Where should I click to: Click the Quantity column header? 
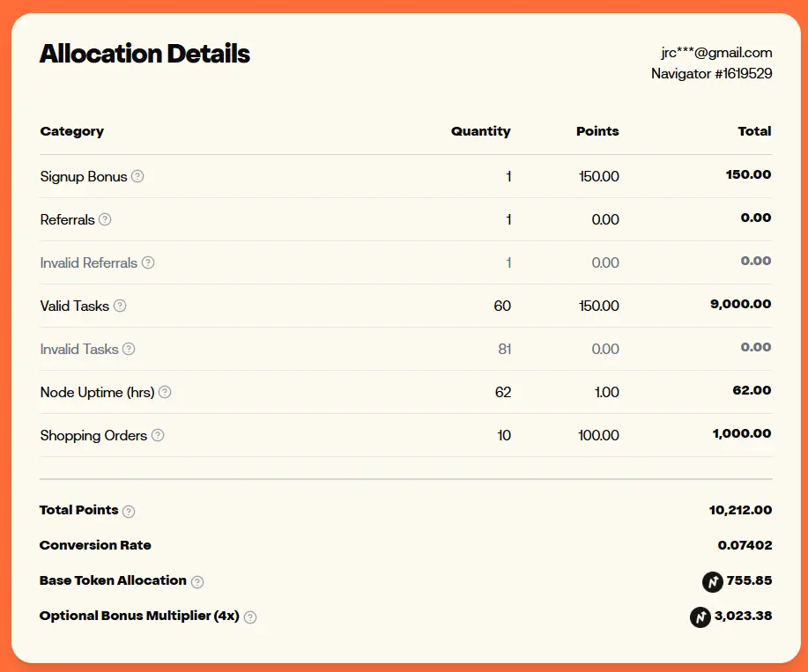[481, 131]
